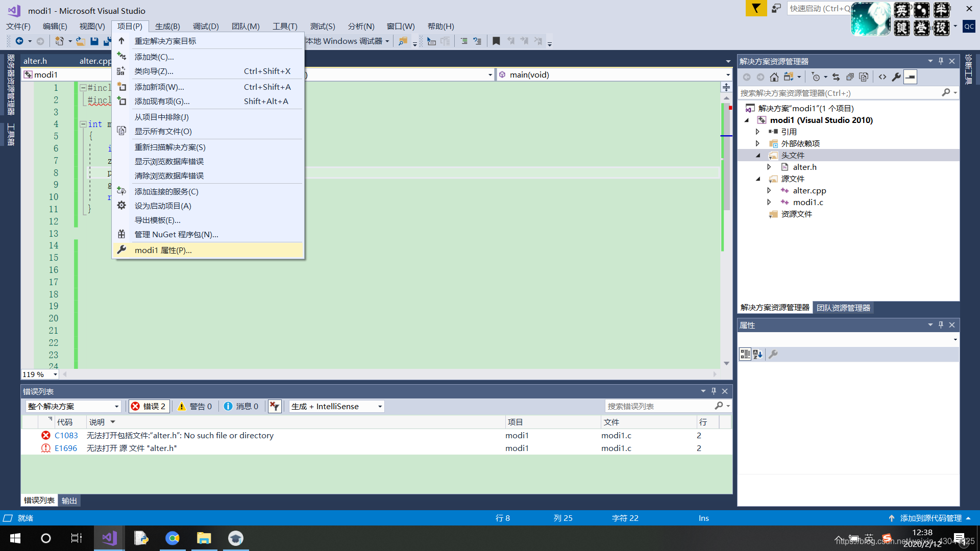Click the File Explorer taskbar icon
The image size is (980, 551).
click(204, 538)
